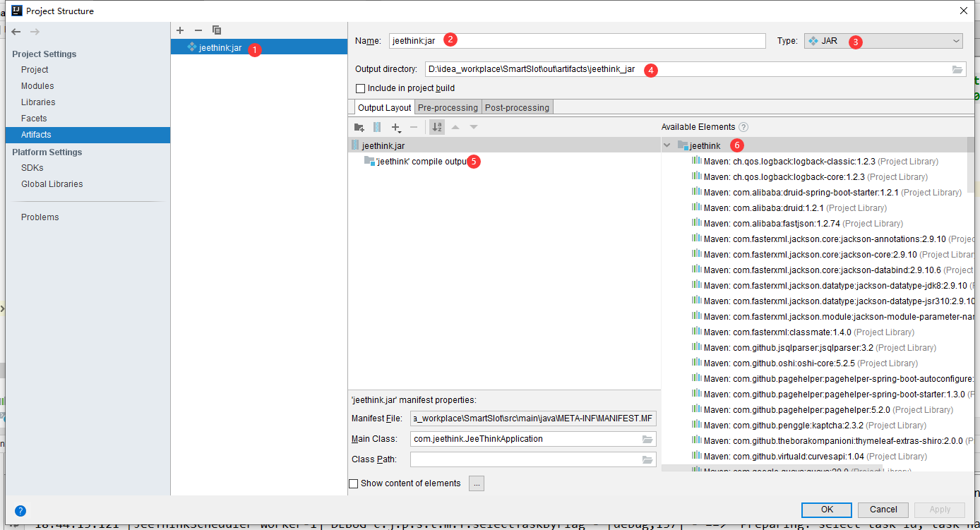Select Maven jackson-core:2.9.10 library
The width and height of the screenshot is (980, 530).
pos(832,255)
